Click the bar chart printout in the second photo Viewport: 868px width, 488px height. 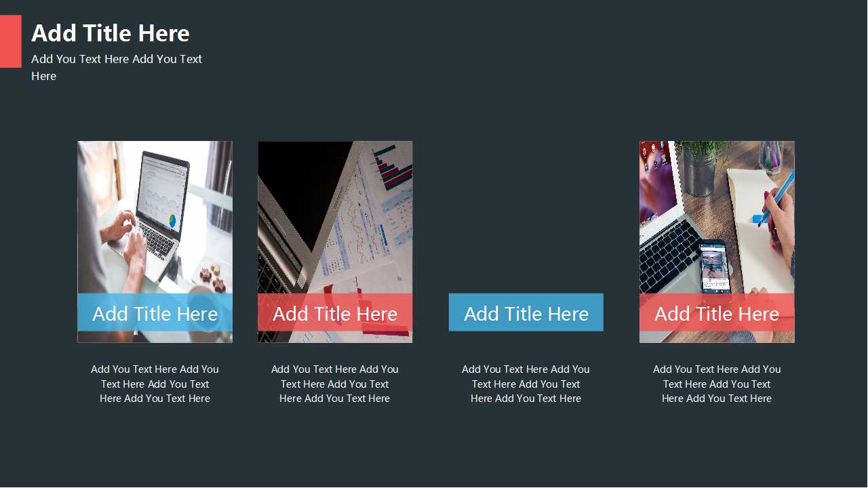[393, 167]
